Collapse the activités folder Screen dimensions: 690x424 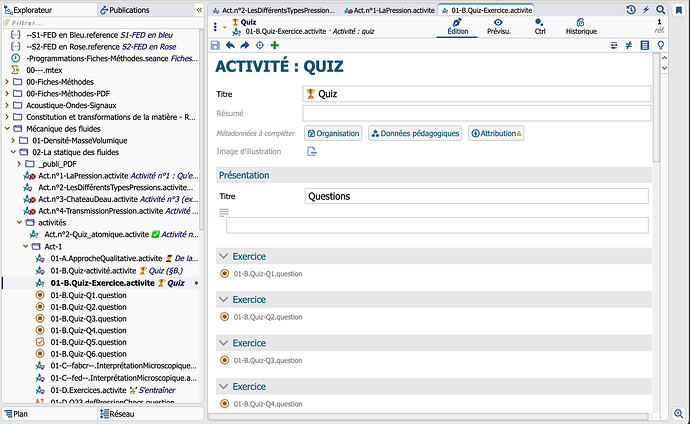pyautogui.click(x=19, y=222)
